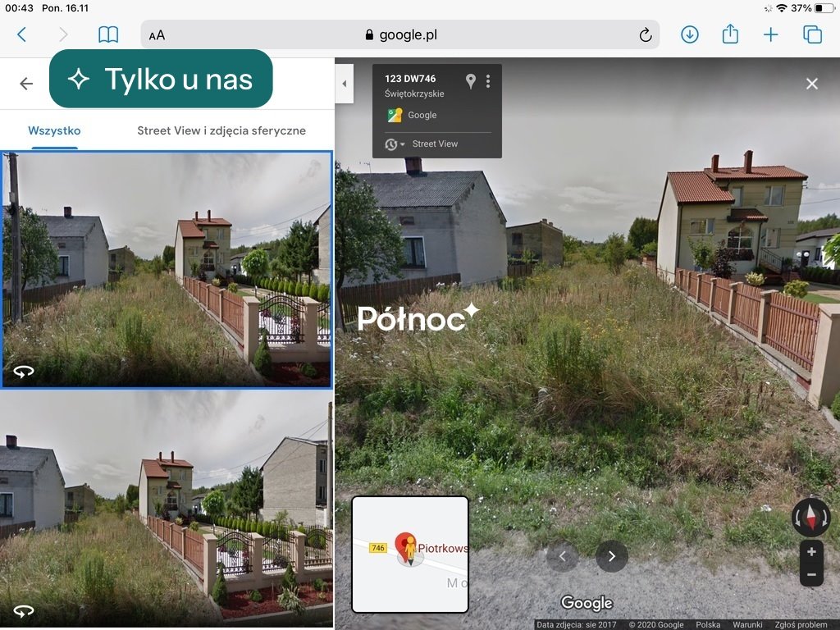
Task: Open the Share sheet in Safari
Action: click(x=730, y=34)
